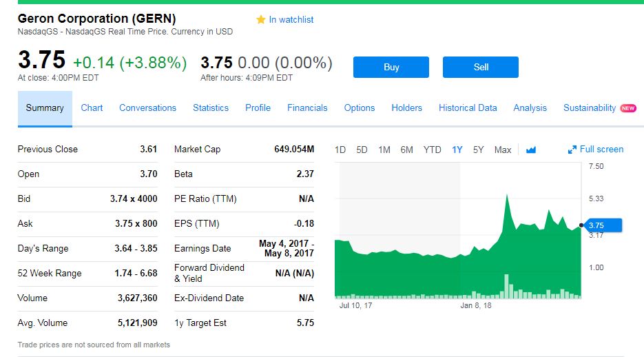Click the +0.14 (+3.88%) change text

point(129,63)
